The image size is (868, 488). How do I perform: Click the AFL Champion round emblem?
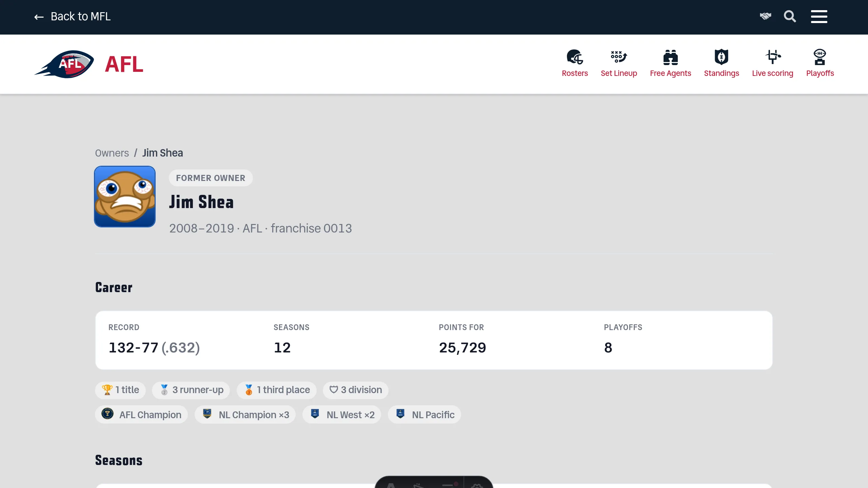click(x=107, y=413)
